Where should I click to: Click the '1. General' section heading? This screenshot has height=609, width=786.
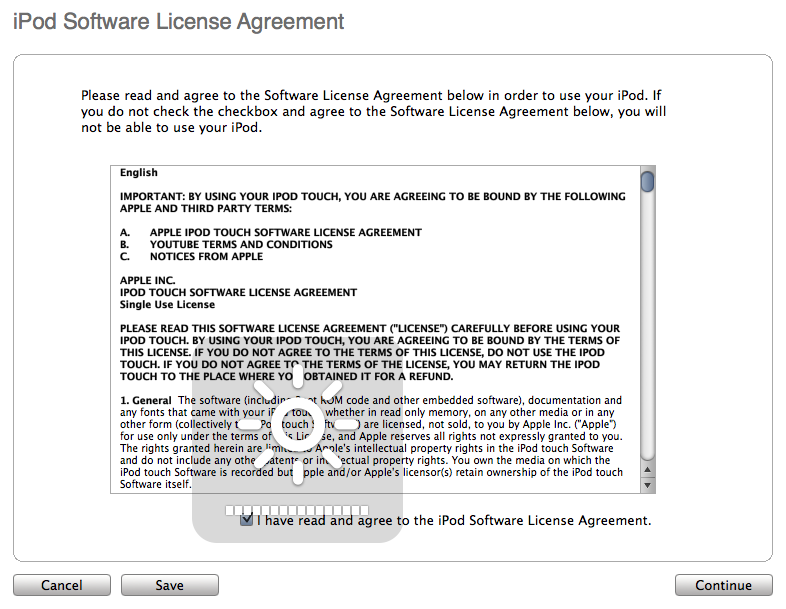point(146,400)
